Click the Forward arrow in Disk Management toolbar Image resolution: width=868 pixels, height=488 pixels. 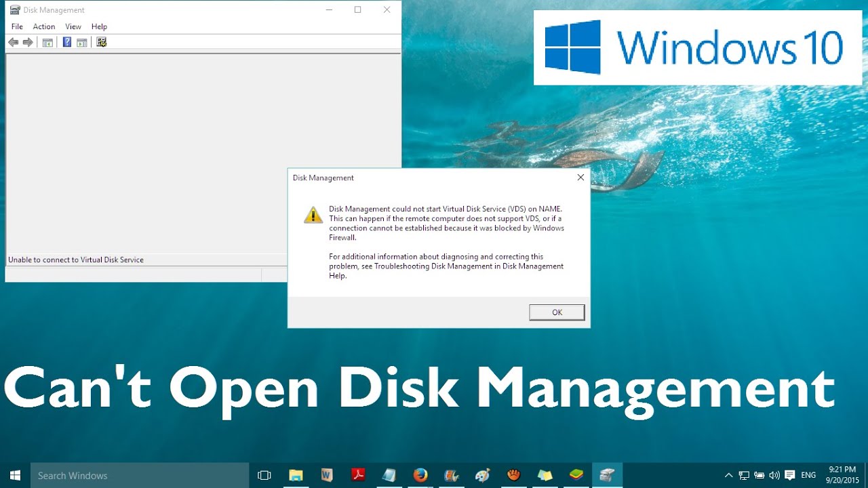pyautogui.click(x=28, y=42)
